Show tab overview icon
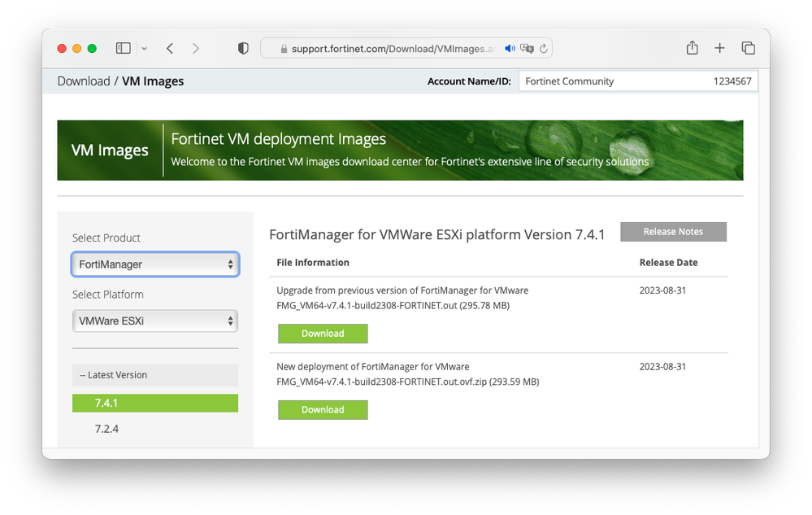The width and height of the screenshot is (812, 515). point(748,48)
